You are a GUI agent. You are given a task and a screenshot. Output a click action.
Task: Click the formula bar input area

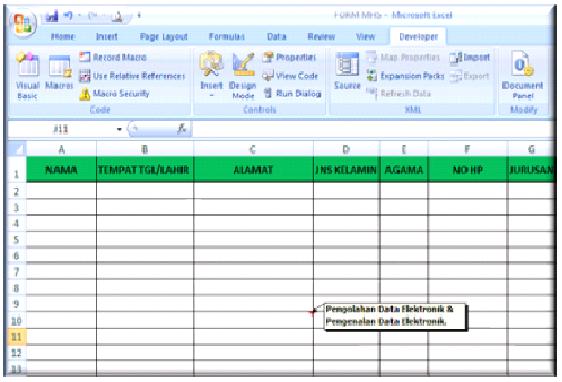click(x=373, y=129)
